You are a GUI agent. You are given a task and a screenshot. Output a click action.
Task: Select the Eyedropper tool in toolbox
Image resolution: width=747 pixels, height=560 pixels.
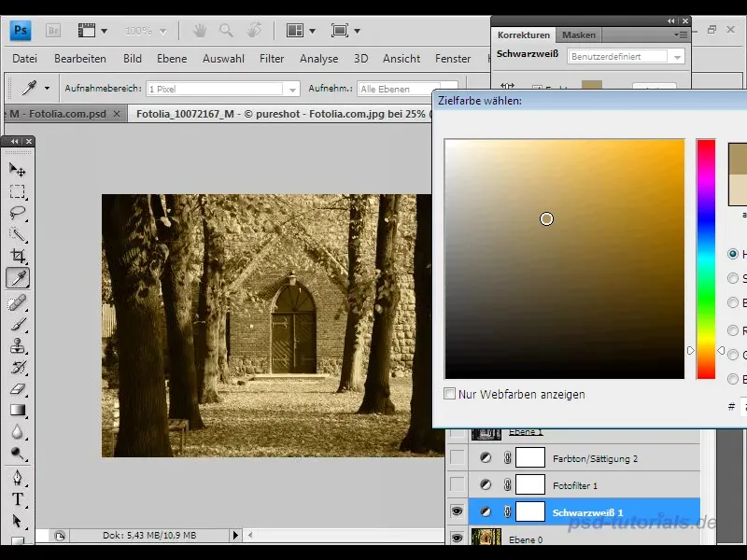pyautogui.click(x=18, y=278)
